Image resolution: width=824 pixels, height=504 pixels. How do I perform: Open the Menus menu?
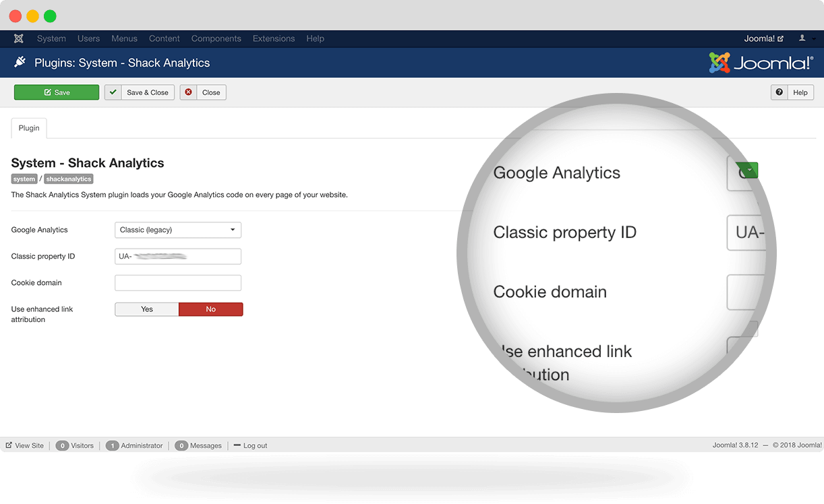[x=124, y=38]
